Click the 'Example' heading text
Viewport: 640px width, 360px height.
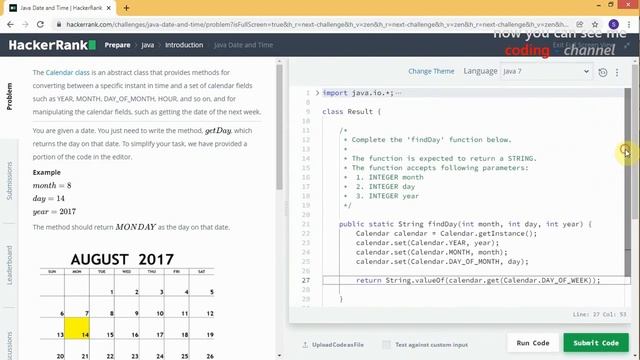tap(47, 172)
